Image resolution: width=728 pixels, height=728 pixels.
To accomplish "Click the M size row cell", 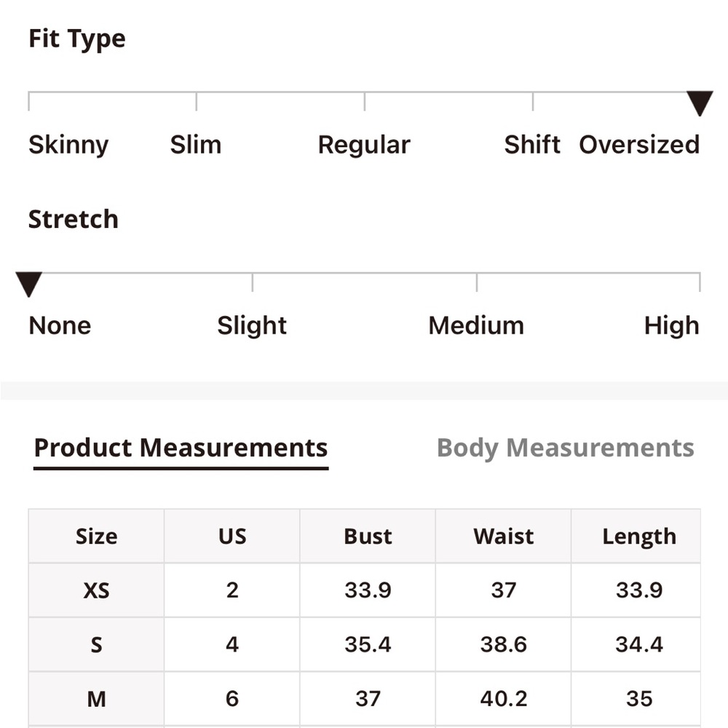I will [97, 699].
